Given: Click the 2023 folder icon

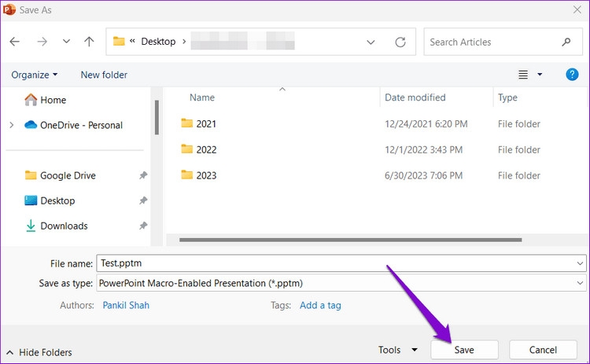Looking at the screenshot, I should click(186, 175).
